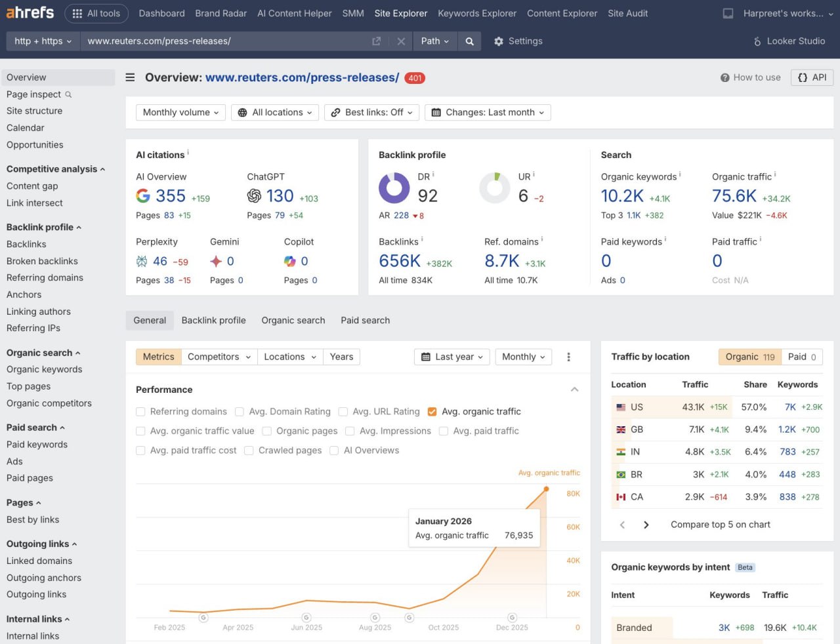Click the search magnifier button
The image size is (840, 644).
[x=470, y=41]
